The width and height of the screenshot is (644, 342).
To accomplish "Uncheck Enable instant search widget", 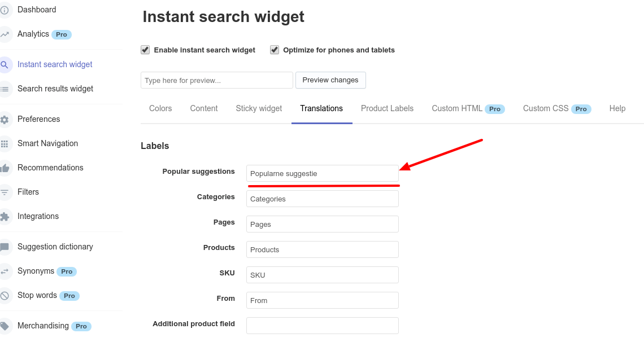I will (145, 50).
